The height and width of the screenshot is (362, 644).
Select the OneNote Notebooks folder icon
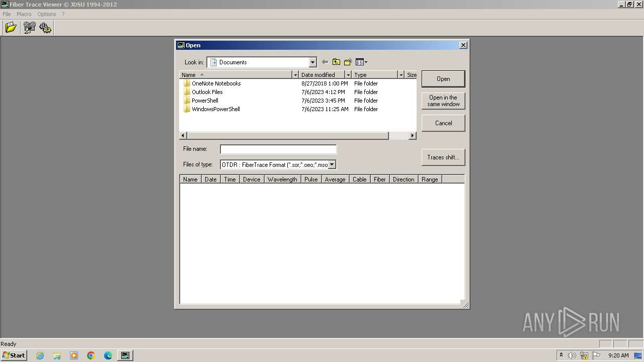point(187,83)
